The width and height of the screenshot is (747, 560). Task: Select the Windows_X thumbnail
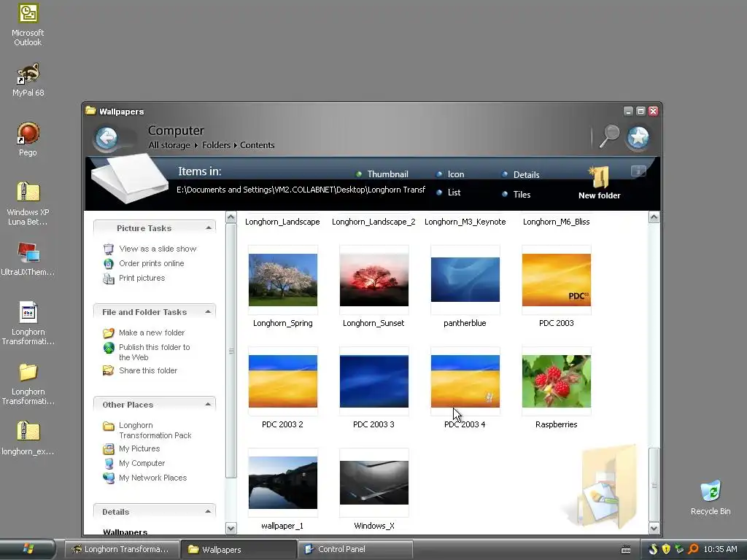point(374,483)
